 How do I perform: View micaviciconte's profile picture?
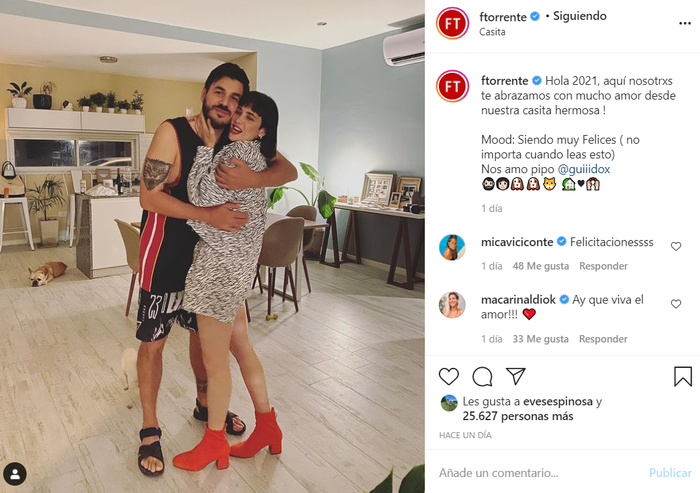(452, 247)
